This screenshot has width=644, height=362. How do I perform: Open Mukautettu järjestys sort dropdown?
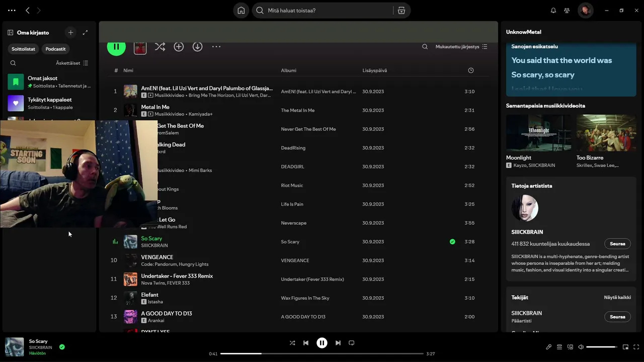(x=461, y=46)
